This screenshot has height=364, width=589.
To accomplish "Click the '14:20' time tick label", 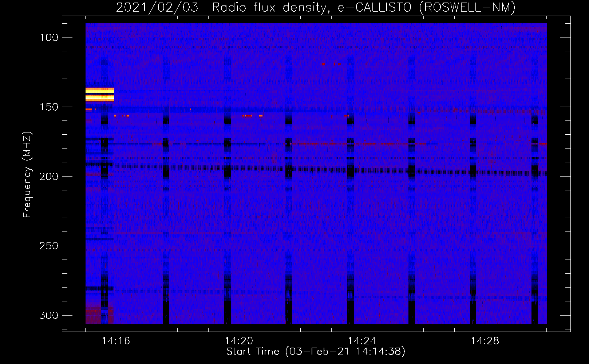I will [x=239, y=341].
